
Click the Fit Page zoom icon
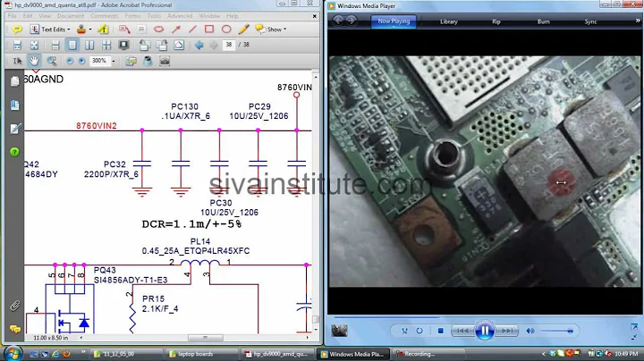pyautogui.click(x=35, y=45)
